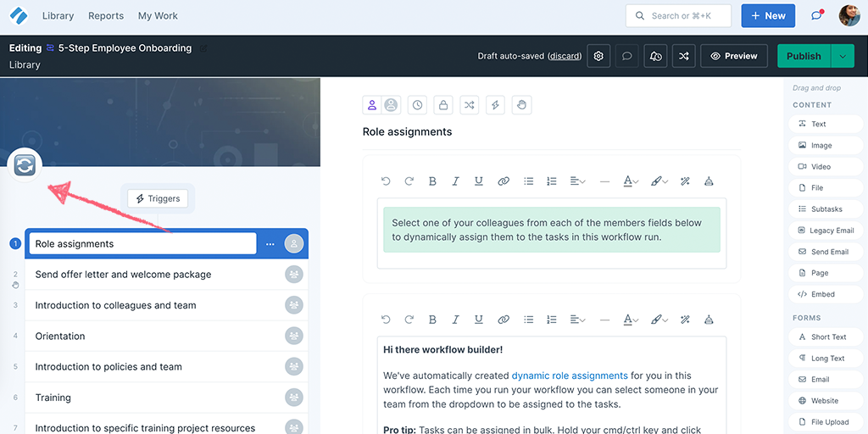The height and width of the screenshot is (434, 868).
Task: Click the Process Street logo
Action: click(x=19, y=16)
